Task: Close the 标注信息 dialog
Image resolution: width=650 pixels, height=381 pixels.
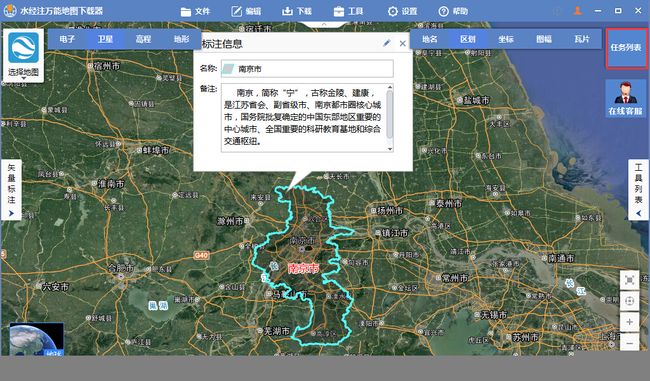Action: tap(403, 43)
